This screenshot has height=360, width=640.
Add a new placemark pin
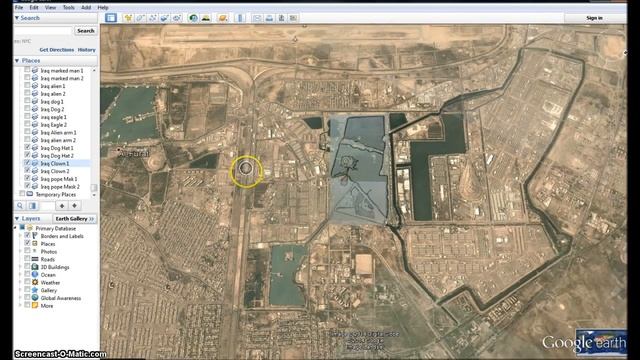(128, 18)
